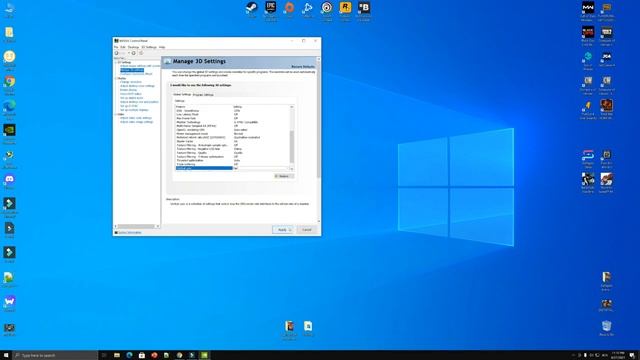Select the Vertical sync row
Viewport: 640px width, 360px height.
click(x=233, y=168)
